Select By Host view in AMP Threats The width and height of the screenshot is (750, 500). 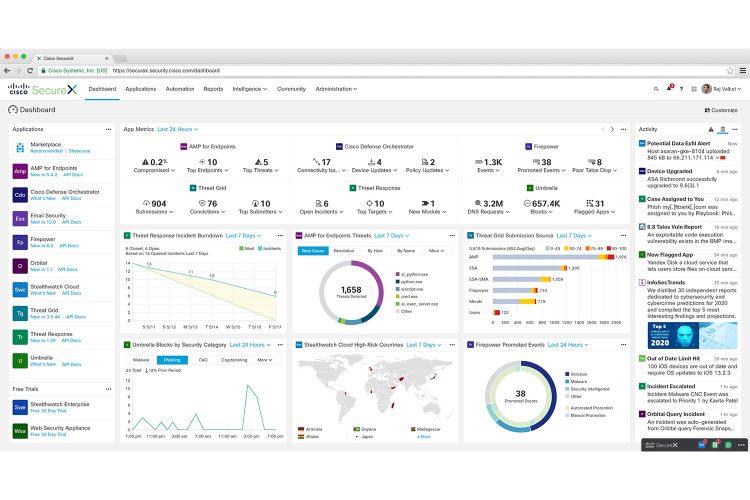coord(375,251)
